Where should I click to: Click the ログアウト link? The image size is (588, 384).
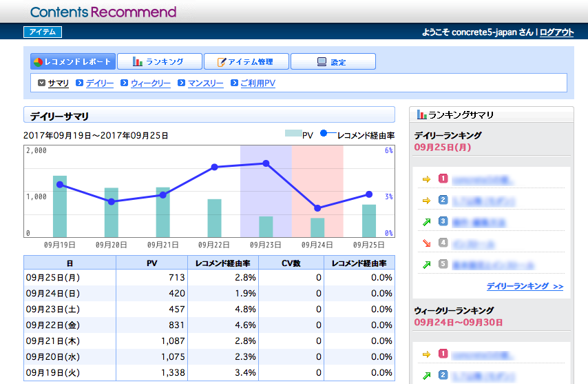click(x=556, y=32)
